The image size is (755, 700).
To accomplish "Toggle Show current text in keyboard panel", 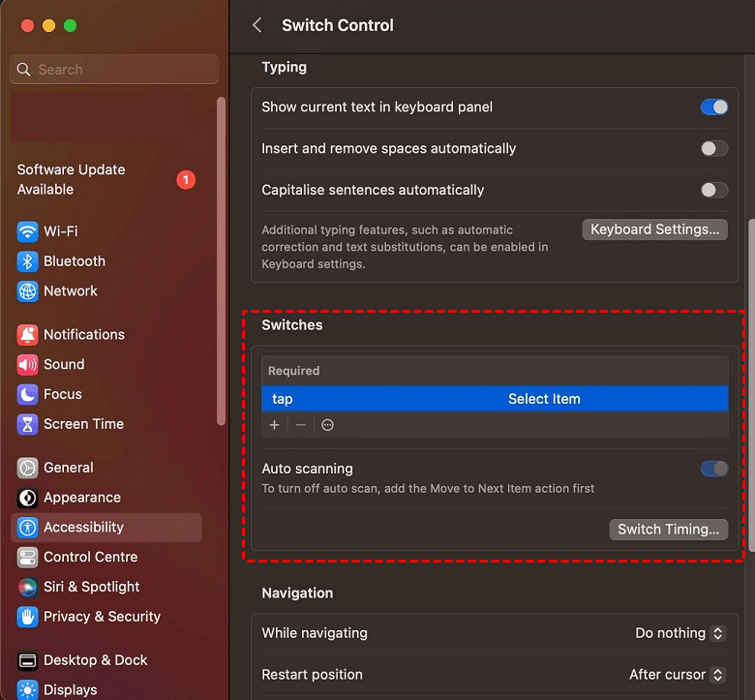I will coord(714,107).
